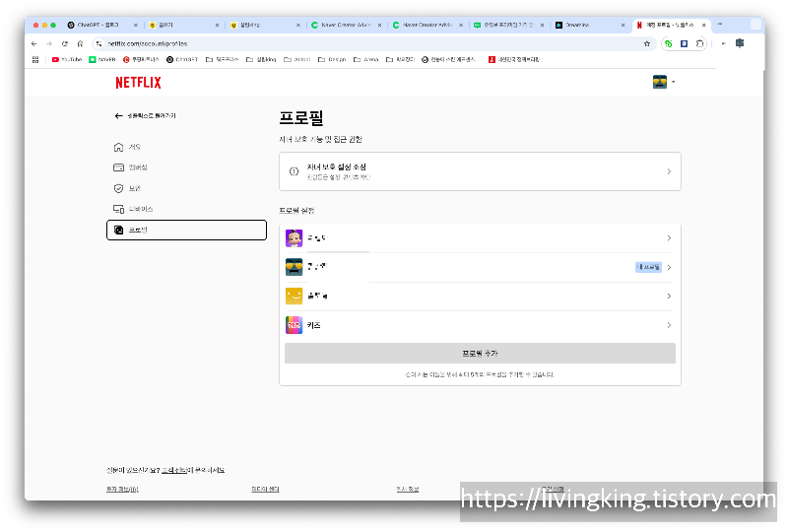Select the 프로필 profiles item in sidebar
This screenshot has height=532, width=788.
[186, 230]
